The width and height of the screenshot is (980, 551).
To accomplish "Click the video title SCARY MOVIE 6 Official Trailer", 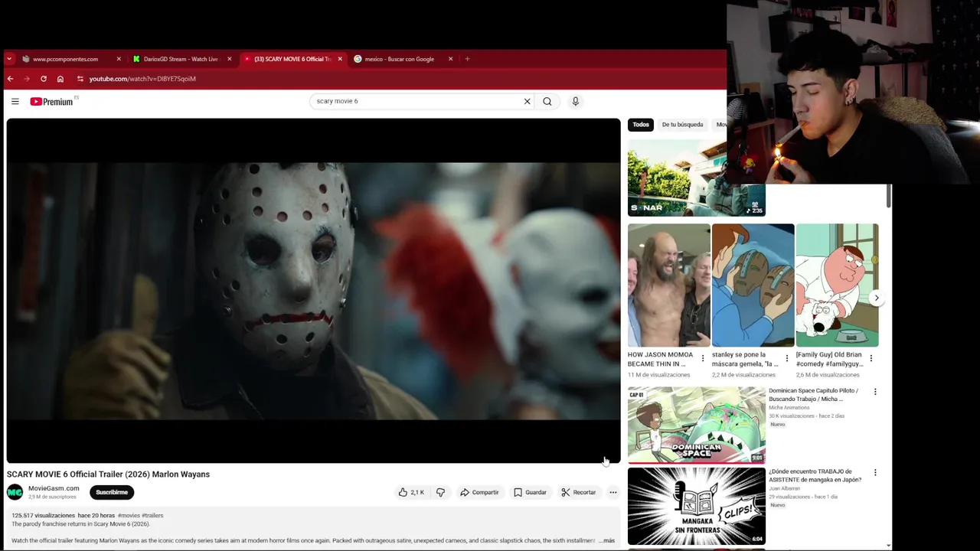I will click(108, 474).
